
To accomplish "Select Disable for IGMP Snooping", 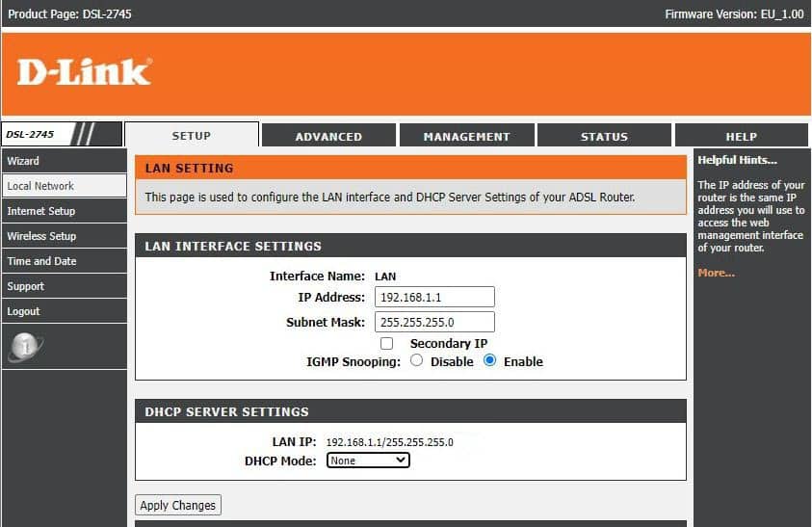I will coord(416,360).
